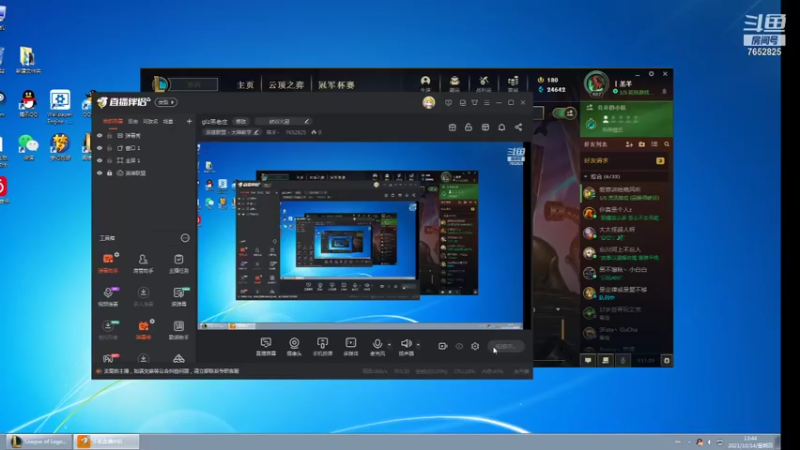Image resolution: width=800 pixels, height=450 pixels.
Task: Mute the microphone (麦克风) in streaming toolbar
Action: (x=377, y=346)
